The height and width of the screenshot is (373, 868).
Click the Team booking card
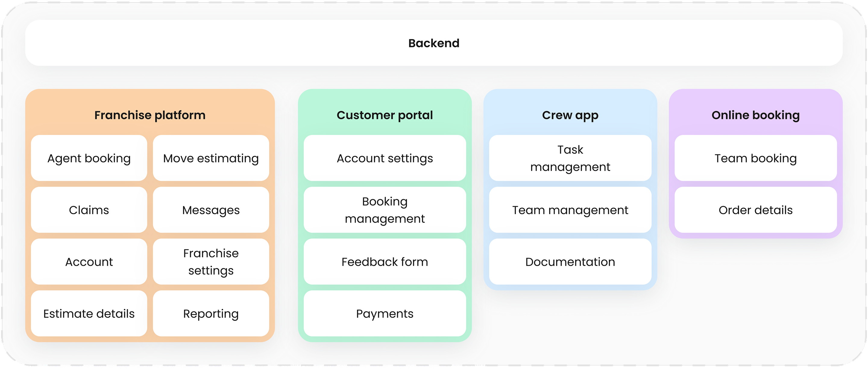pos(756,158)
